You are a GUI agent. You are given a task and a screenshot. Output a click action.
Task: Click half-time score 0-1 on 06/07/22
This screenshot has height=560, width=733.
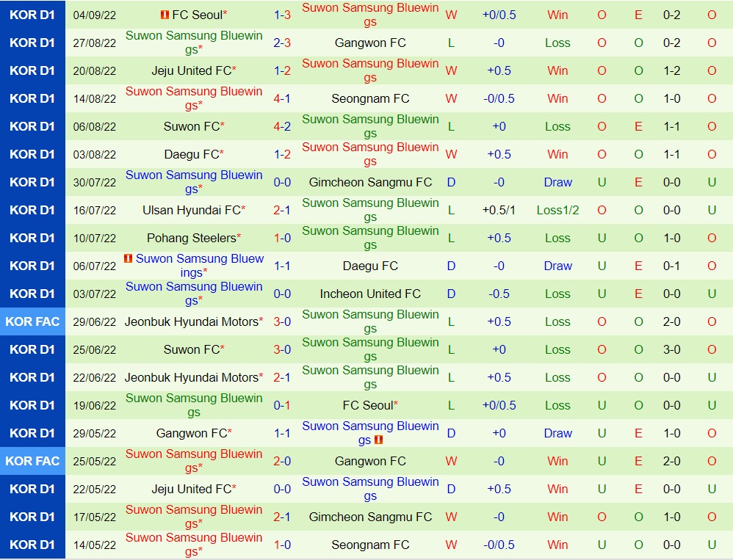tap(672, 266)
